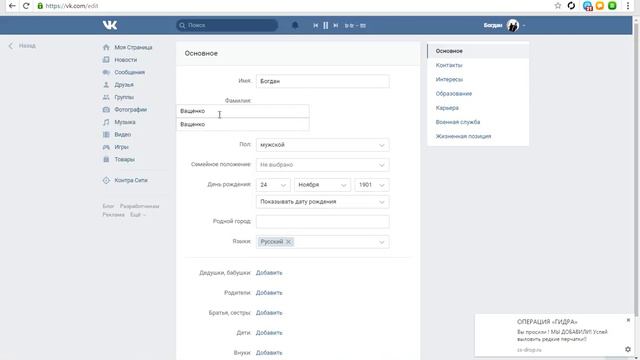640x360 pixels.
Task: Open Друзья icon in sidebar
Action: pyautogui.click(x=106, y=84)
